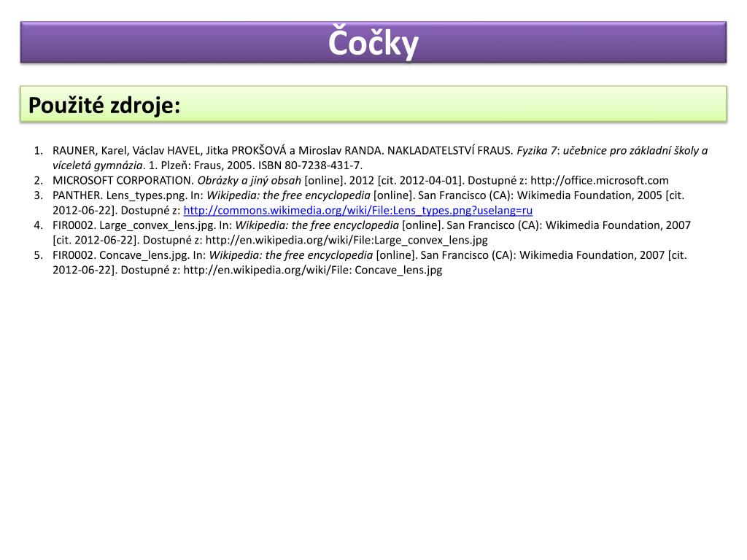Click "FIR0002. Large_convex_lens.jpg" reference text
Screen dimensions: 747x560
pyautogui.click(x=133, y=225)
